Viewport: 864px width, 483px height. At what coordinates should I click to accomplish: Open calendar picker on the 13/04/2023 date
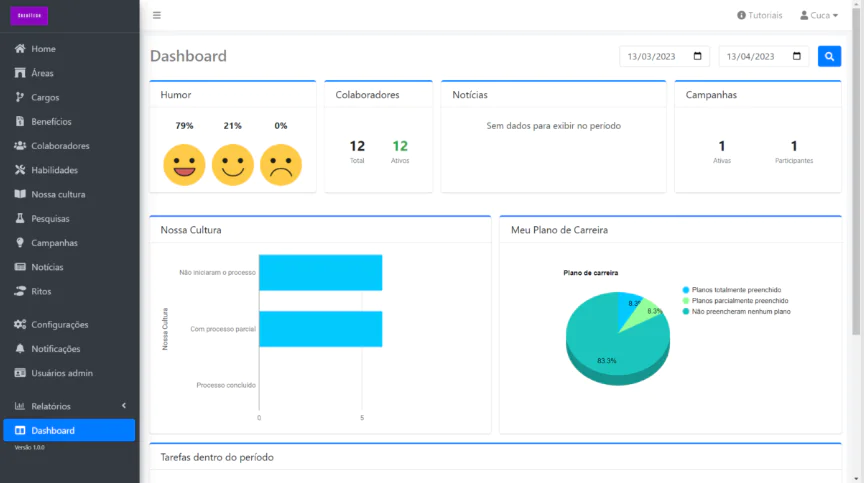[797, 57]
